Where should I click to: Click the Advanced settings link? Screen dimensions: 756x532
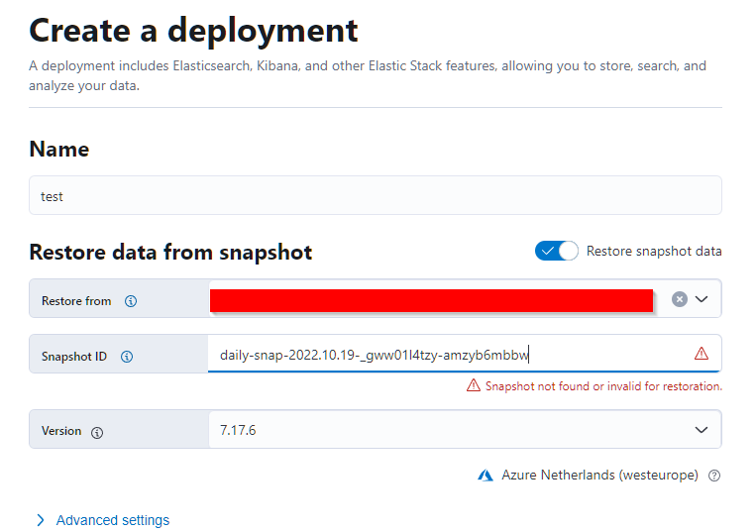pos(113,520)
